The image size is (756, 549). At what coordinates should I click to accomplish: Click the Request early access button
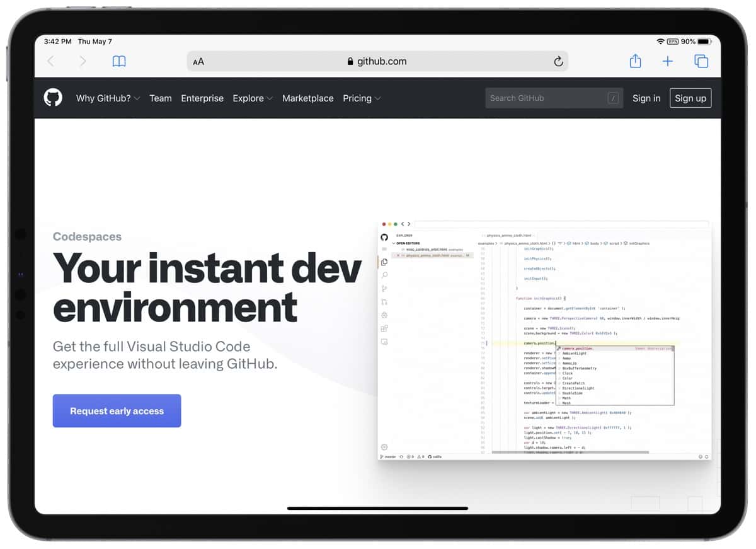click(117, 410)
